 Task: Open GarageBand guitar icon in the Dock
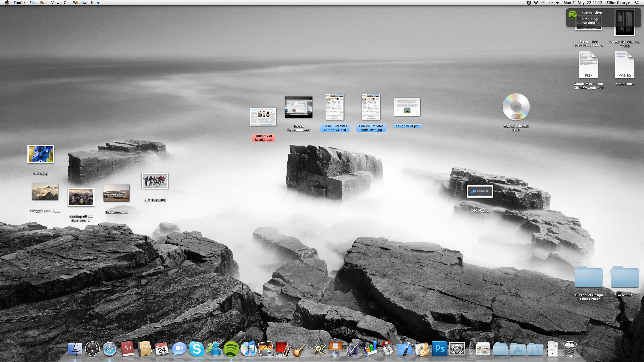click(x=301, y=349)
